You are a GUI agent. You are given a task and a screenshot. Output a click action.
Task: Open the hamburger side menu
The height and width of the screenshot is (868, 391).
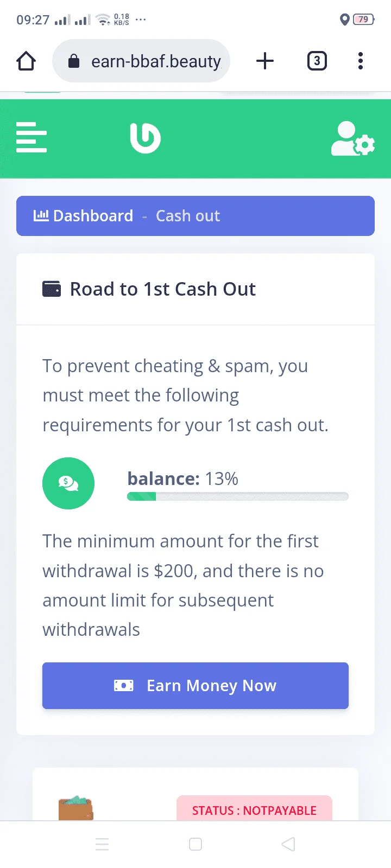31,137
